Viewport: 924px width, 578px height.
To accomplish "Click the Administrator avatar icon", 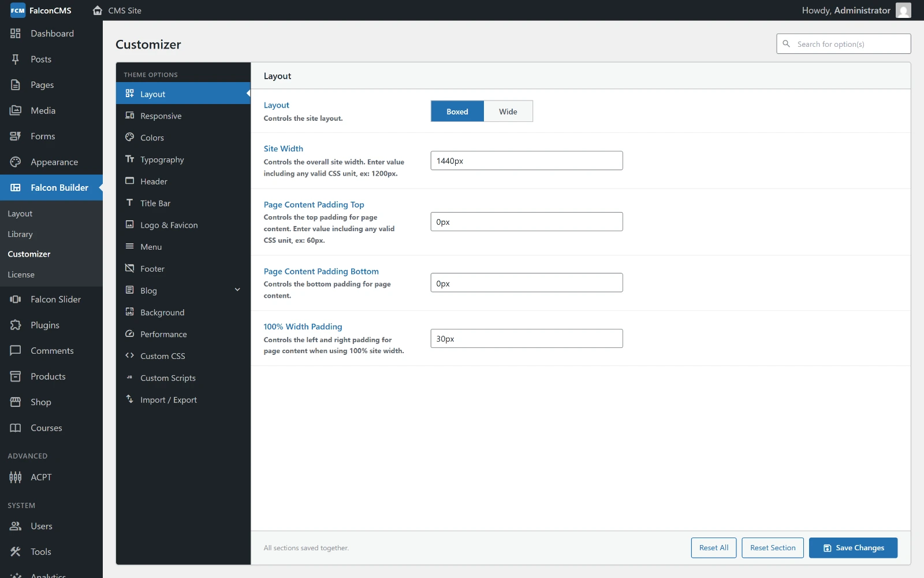I will pyautogui.click(x=903, y=10).
